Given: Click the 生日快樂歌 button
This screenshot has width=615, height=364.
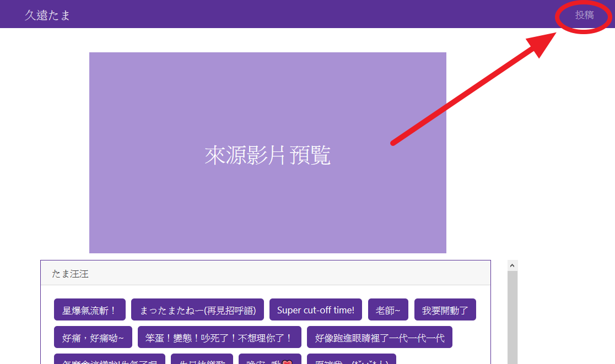Looking at the screenshot, I should click(x=202, y=360).
